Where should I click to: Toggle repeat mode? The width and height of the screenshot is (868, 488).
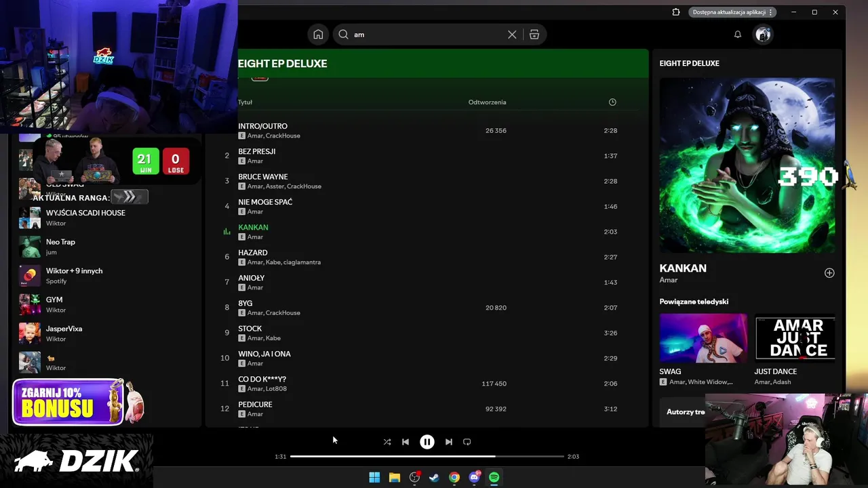(467, 442)
